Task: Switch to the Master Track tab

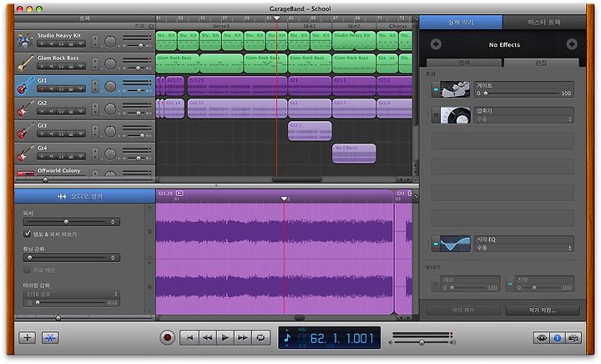Action: pos(544,23)
